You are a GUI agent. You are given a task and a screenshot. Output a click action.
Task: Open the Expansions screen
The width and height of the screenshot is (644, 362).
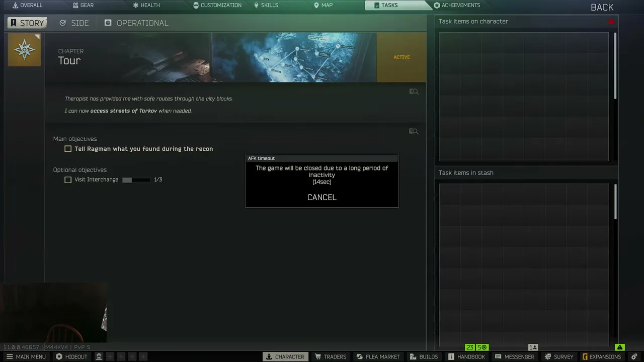[x=601, y=356]
